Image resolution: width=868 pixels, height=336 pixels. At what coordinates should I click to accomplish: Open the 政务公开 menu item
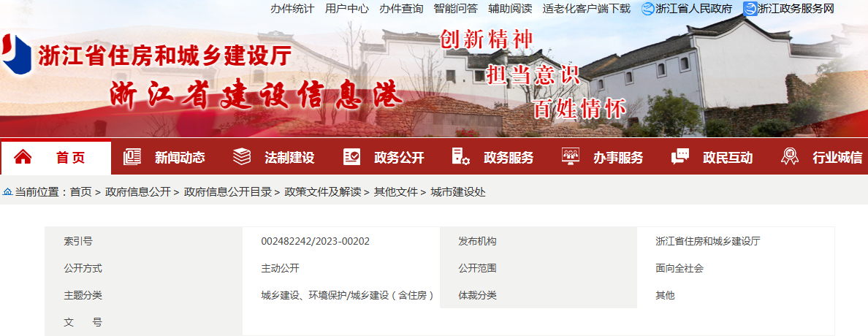pos(399,158)
